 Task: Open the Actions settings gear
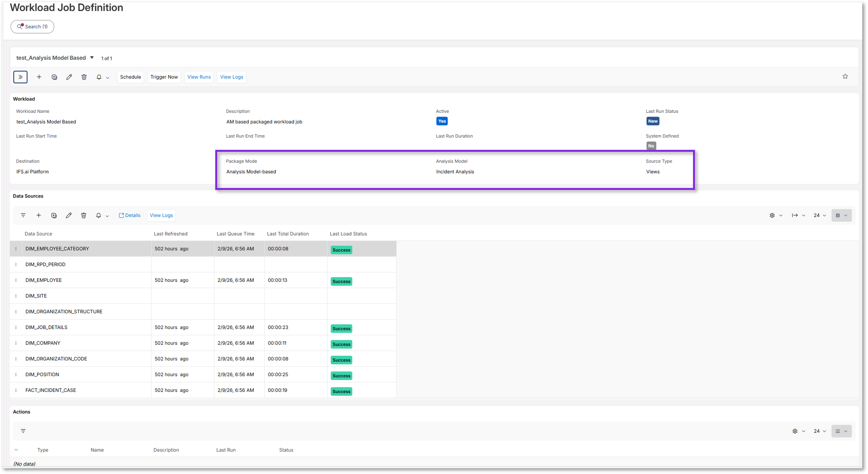pyautogui.click(x=795, y=431)
